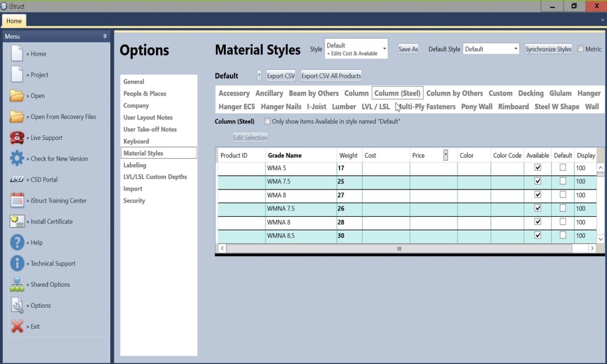The width and height of the screenshot is (607, 364).
Task: Toggle 'Only show items Available' checkbox
Action: pos(267,121)
